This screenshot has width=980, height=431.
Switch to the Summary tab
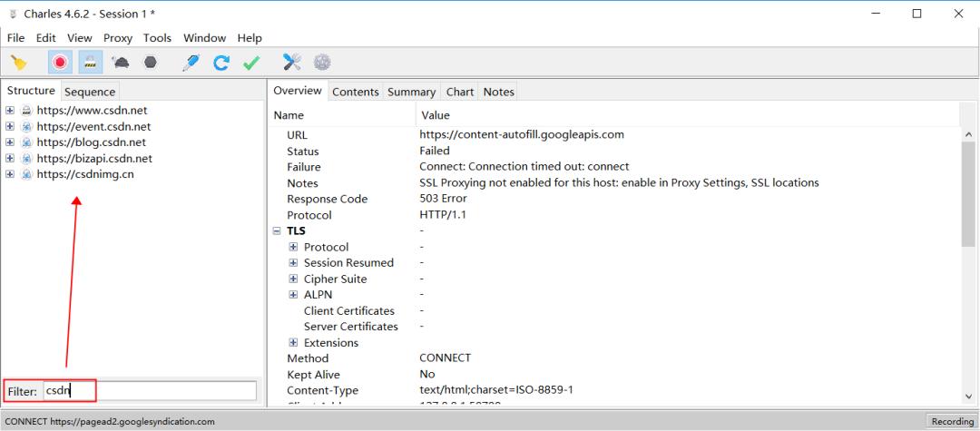411,92
